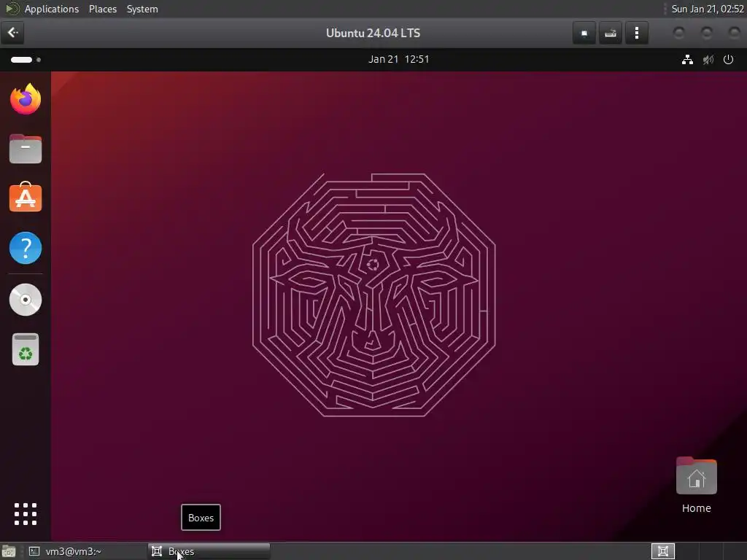
Task: Click show desktop icon in bottom-left taskbar
Action: (9, 551)
